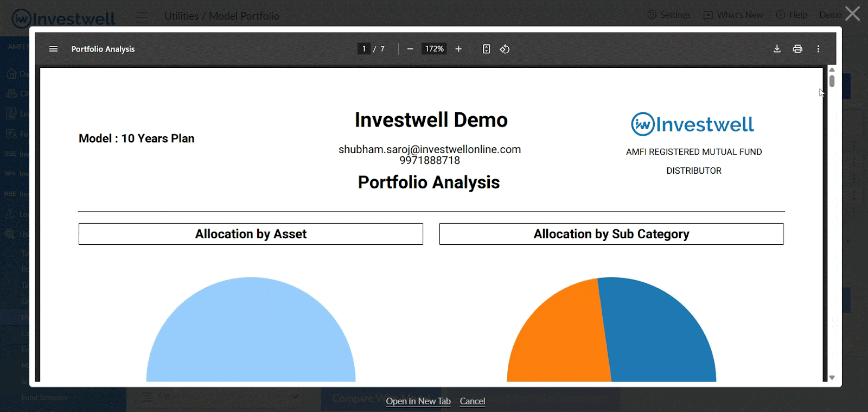Click the Model : 10 Years Plan text
Image resolution: width=868 pixels, height=412 pixels.
[x=137, y=138]
